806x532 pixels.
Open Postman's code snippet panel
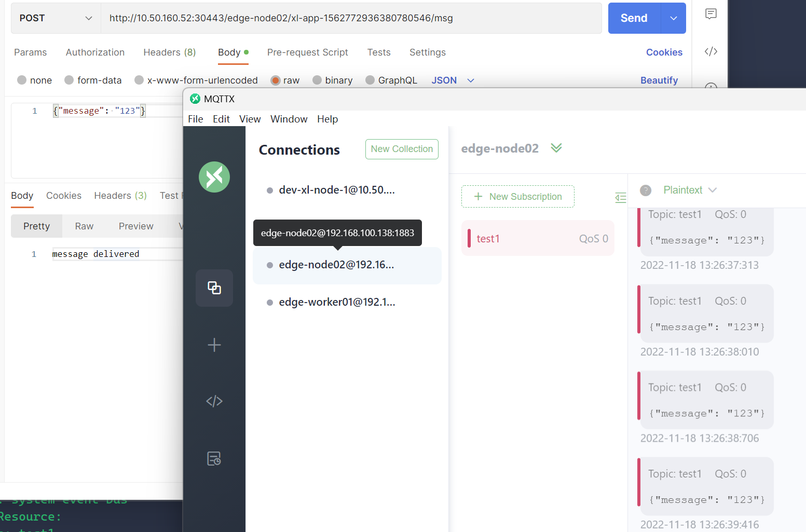click(x=711, y=51)
